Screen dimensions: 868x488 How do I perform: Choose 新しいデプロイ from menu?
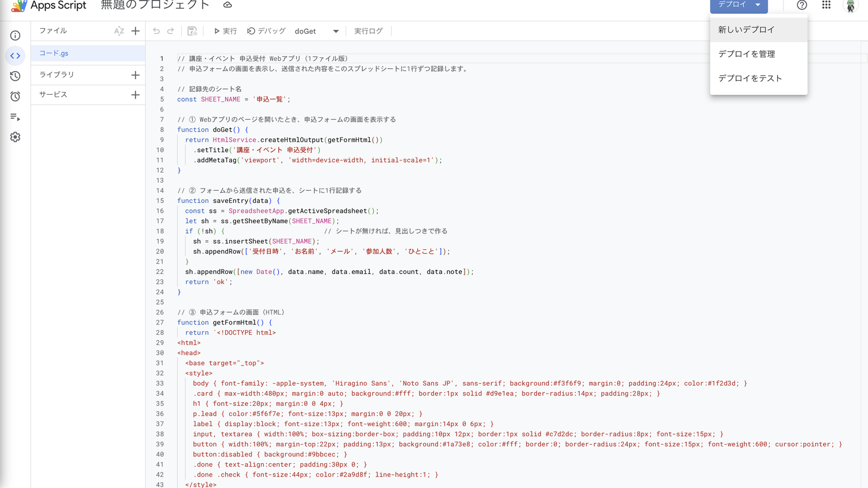coord(759,29)
